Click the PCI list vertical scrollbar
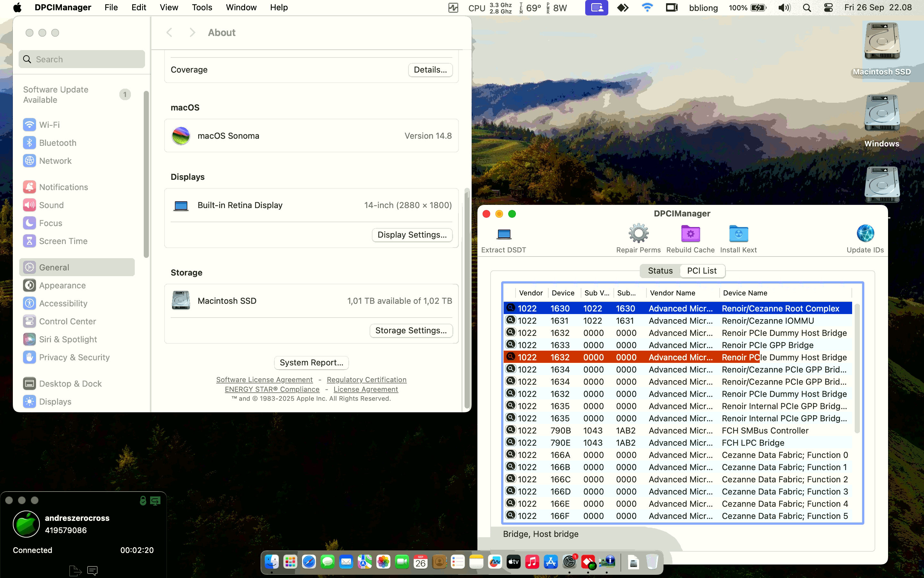The image size is (924, 578). pos(857,368)
